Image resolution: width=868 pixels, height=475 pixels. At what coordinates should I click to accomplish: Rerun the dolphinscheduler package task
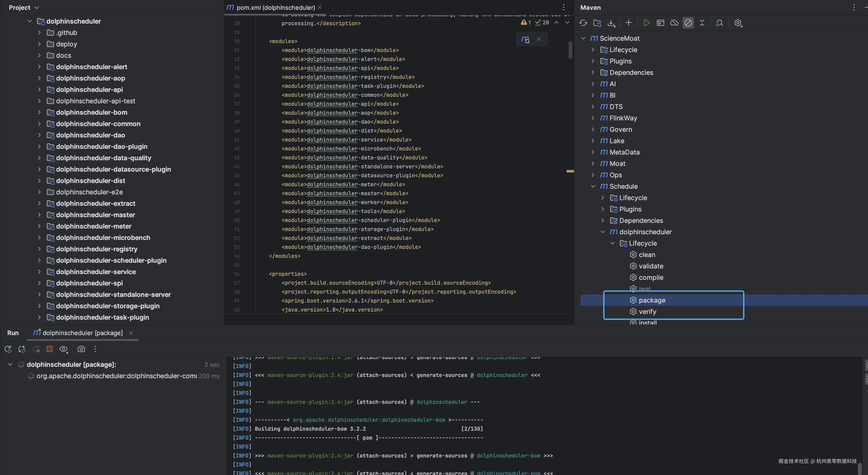click(8, 349)
